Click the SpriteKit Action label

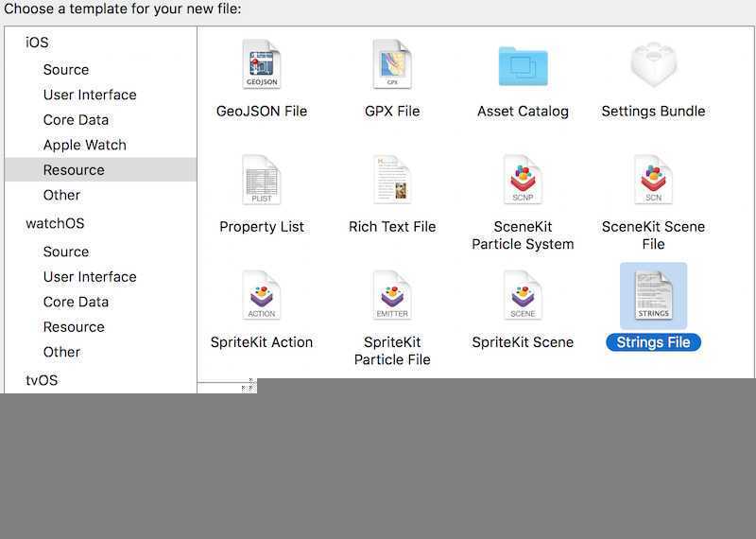[x=262, y=342]
